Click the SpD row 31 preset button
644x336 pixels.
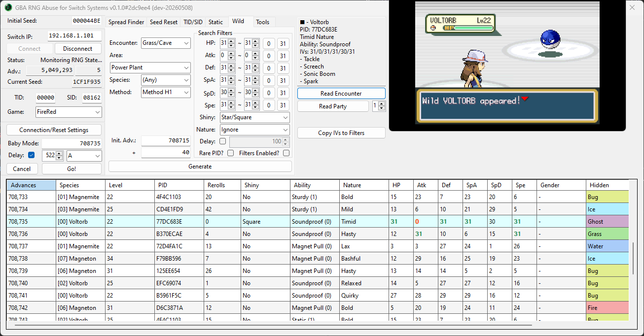click(x=283, y=93)
